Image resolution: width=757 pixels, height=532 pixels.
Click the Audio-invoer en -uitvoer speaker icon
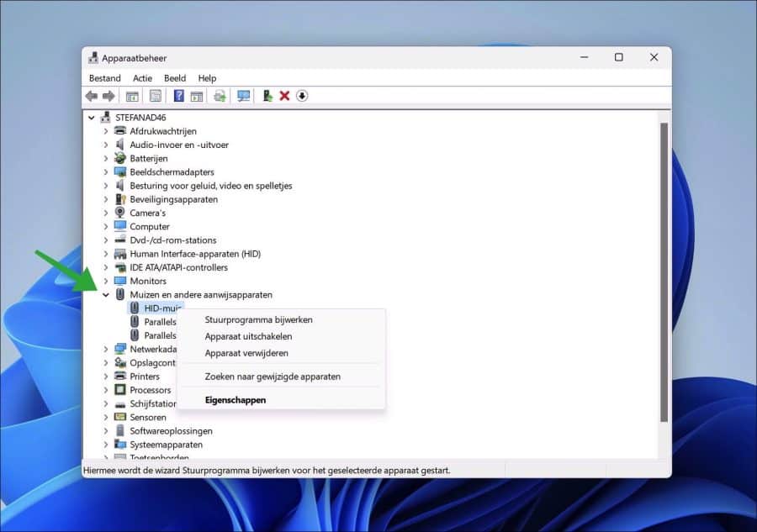[x=120, y=145]
